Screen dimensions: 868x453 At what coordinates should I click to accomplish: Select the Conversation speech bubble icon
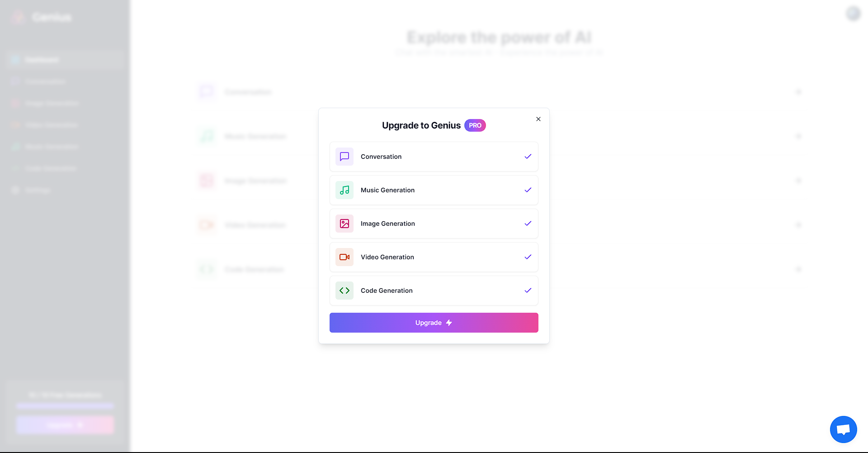pyautogui.click(x=344, y=157)
